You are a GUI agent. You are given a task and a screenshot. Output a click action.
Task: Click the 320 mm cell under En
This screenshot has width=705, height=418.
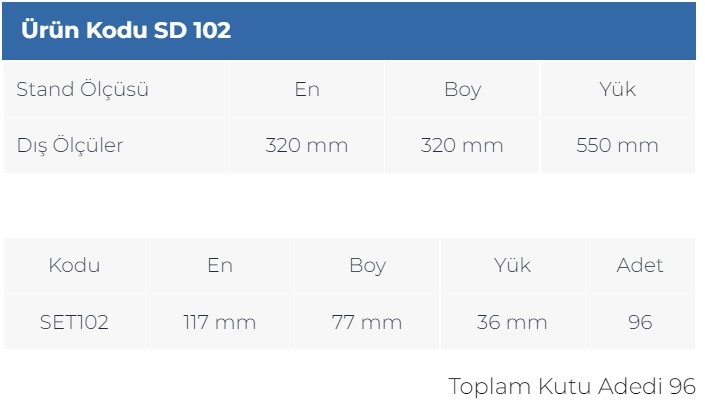pyautogui.click(x=307, y=145)
